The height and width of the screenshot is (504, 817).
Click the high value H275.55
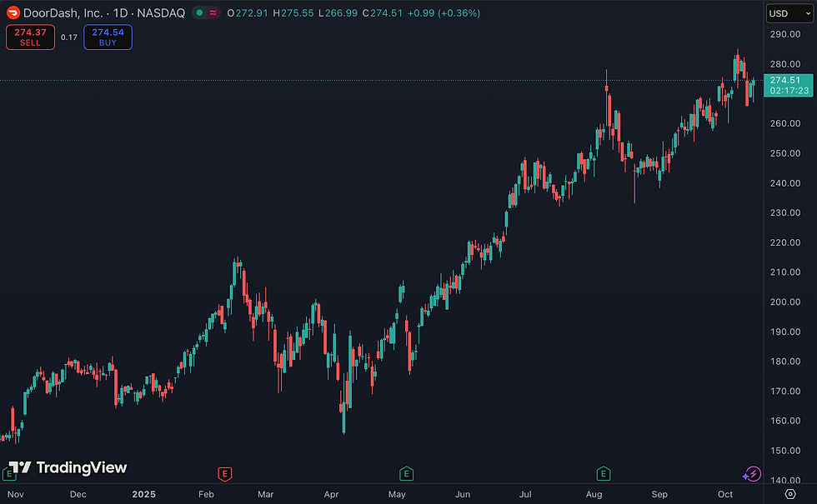(x=293, y=13)
